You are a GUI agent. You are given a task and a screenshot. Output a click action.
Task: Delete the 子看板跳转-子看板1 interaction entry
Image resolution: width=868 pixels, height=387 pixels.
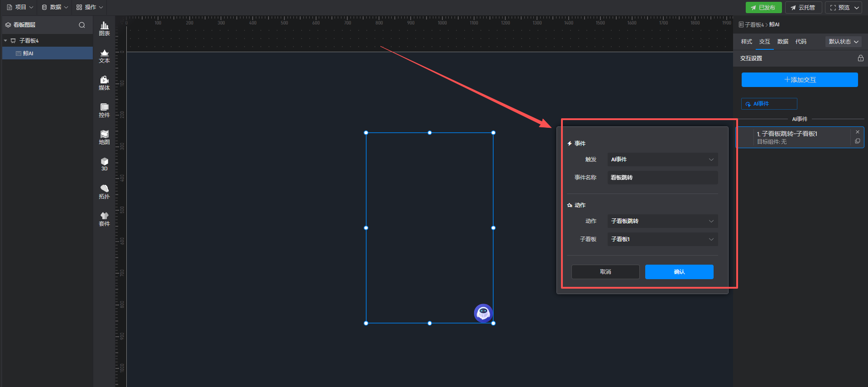tap(857, 132)
